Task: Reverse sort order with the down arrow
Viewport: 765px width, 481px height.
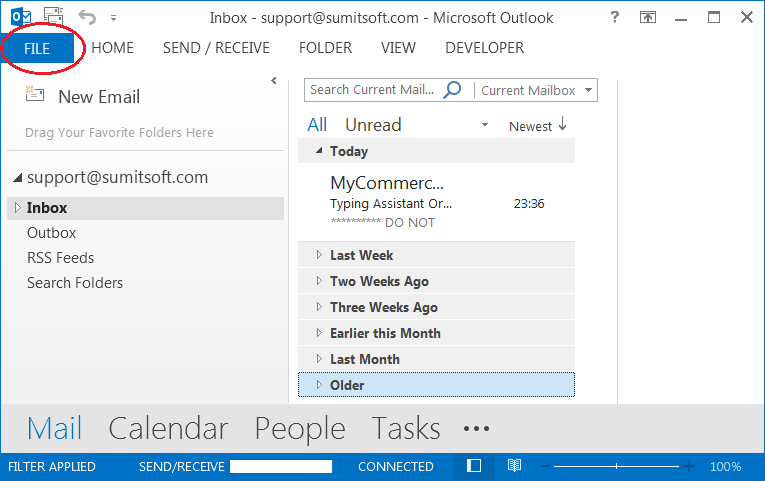Action: 563,123
